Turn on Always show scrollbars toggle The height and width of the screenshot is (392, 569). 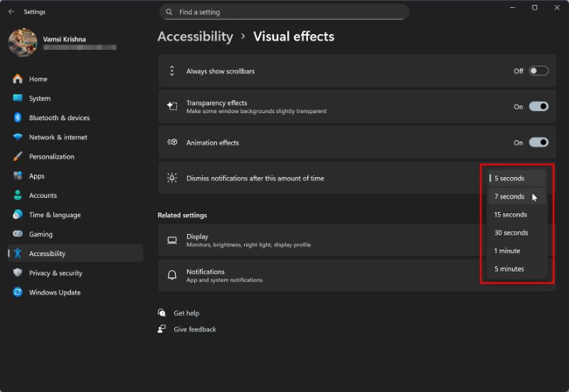(538, 71)
